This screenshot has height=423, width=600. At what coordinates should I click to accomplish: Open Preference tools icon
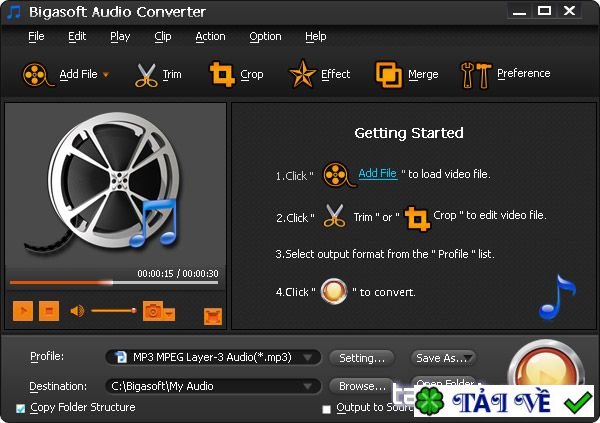[476, 75]
